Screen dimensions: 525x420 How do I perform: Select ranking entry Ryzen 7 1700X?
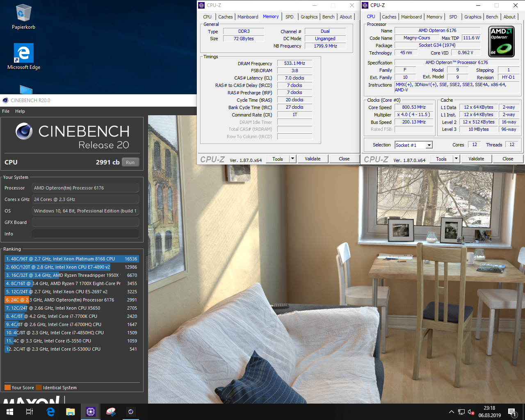coord(72,283)
